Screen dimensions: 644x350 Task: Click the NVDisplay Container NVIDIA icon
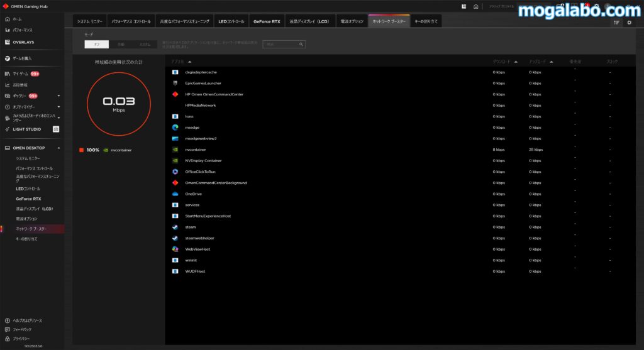click(x=175, y=160)
